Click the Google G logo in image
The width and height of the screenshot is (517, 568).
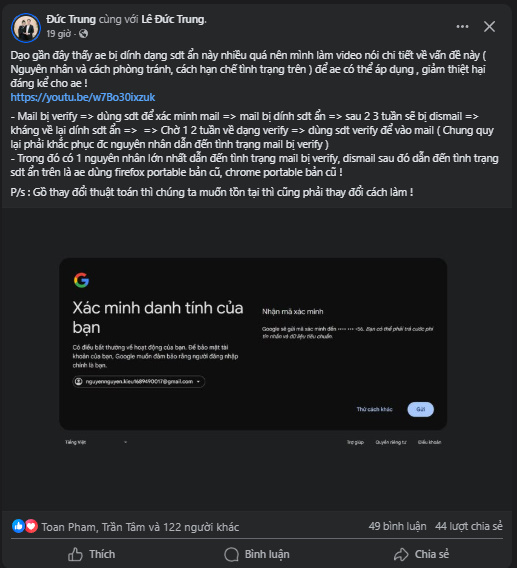(x=82, y=280)
